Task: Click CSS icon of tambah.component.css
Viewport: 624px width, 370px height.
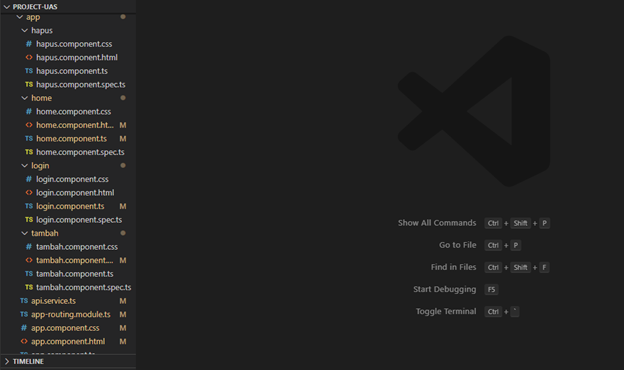Action: tap(29, 247)
